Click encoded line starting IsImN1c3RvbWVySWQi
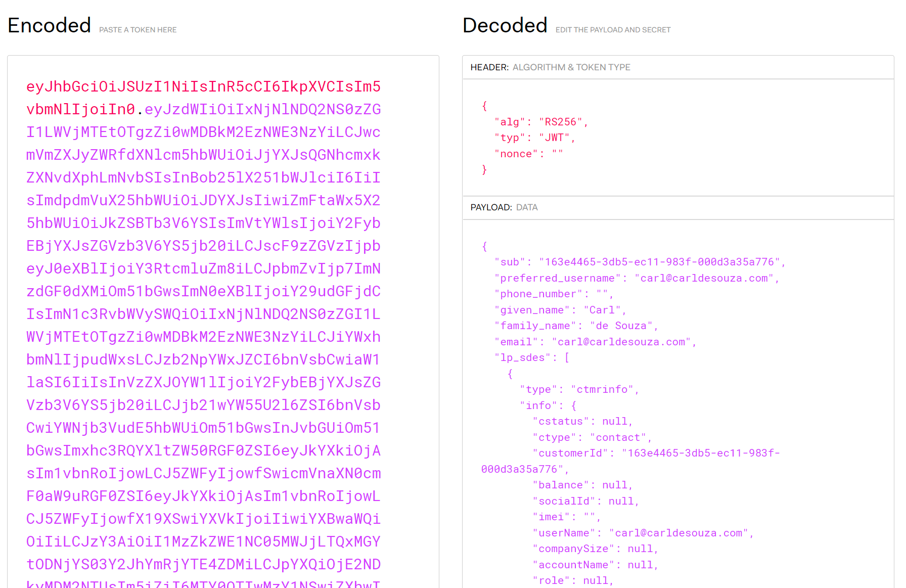Screen dimensions: 906x588 pos(203,314)
